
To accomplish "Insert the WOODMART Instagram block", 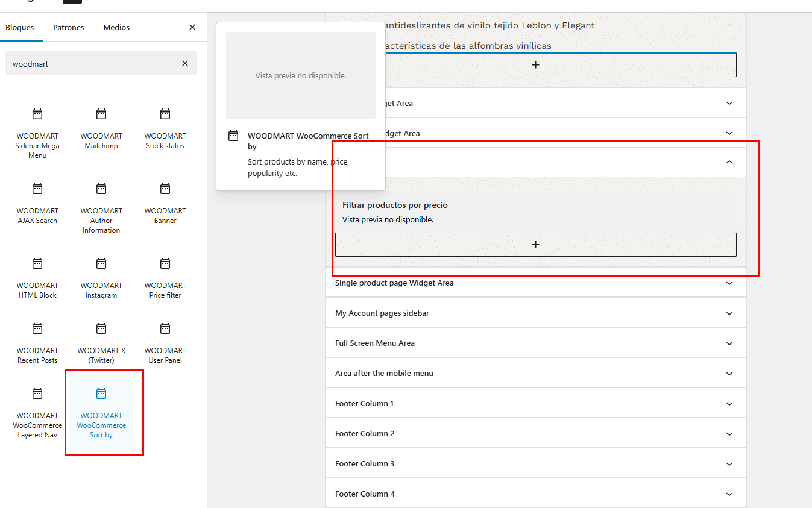I will click(x=101, y=277).
